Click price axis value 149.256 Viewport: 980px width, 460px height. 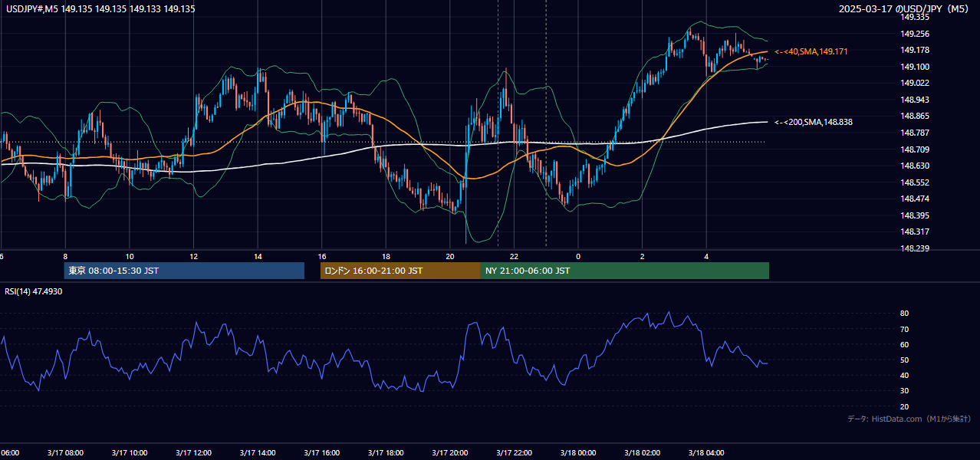point(915,34)
